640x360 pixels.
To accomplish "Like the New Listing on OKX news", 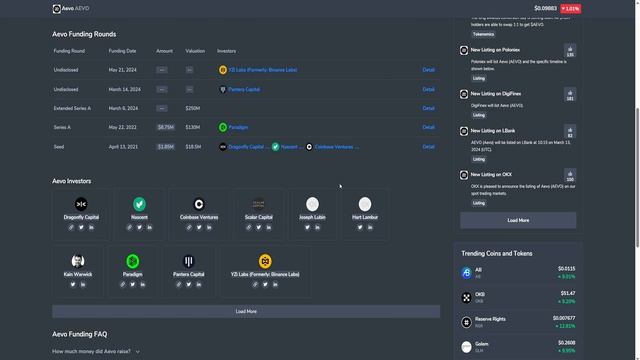I will pos(570,176).
